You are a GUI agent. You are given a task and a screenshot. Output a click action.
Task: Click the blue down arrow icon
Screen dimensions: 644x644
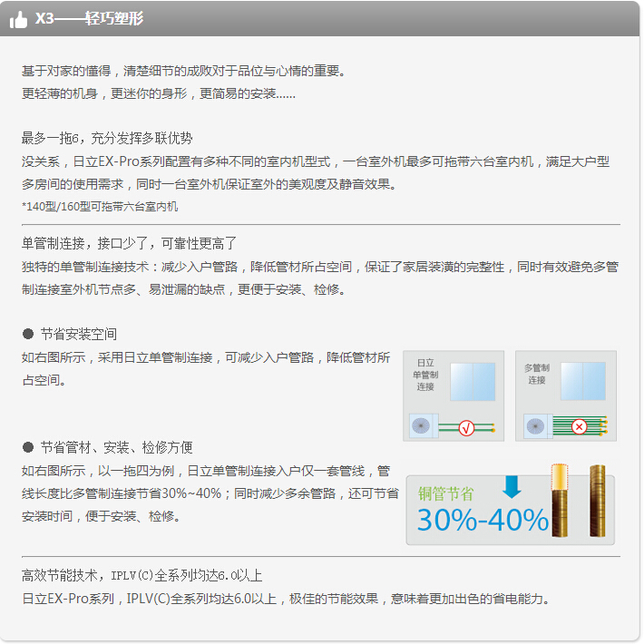pos(512,487)
